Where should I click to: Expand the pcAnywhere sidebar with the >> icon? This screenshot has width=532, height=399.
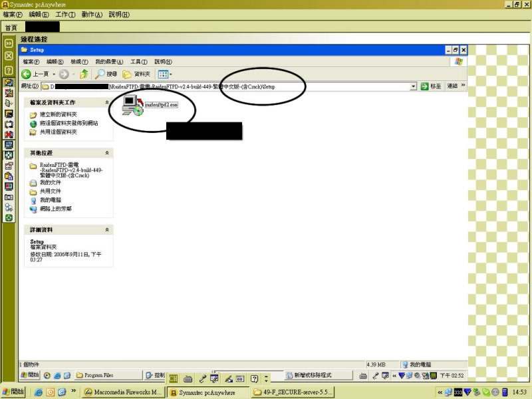click(x=9, y=43)
